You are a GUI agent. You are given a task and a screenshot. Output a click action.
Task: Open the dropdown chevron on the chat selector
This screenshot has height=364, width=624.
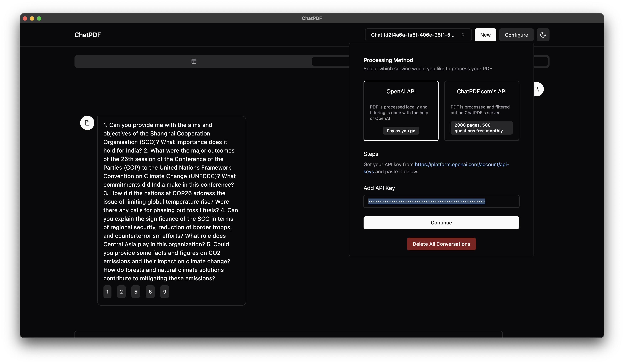(x=463, y=35)
